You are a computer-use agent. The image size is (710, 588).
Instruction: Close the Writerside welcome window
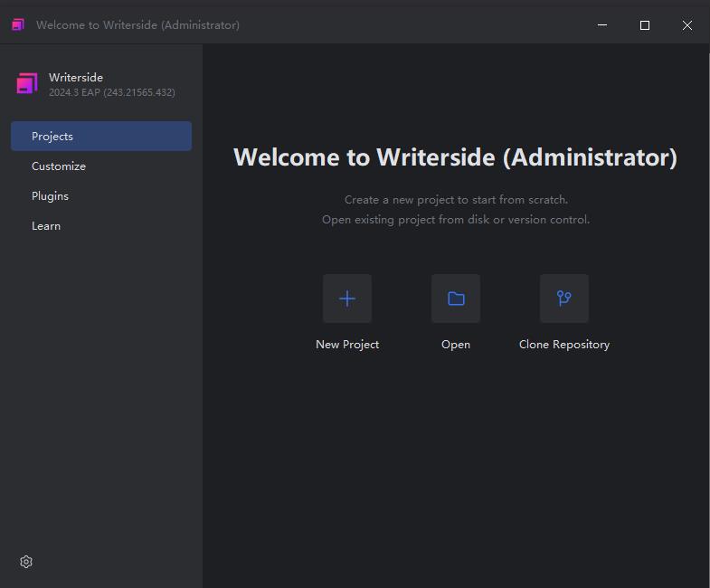(687, 25)
